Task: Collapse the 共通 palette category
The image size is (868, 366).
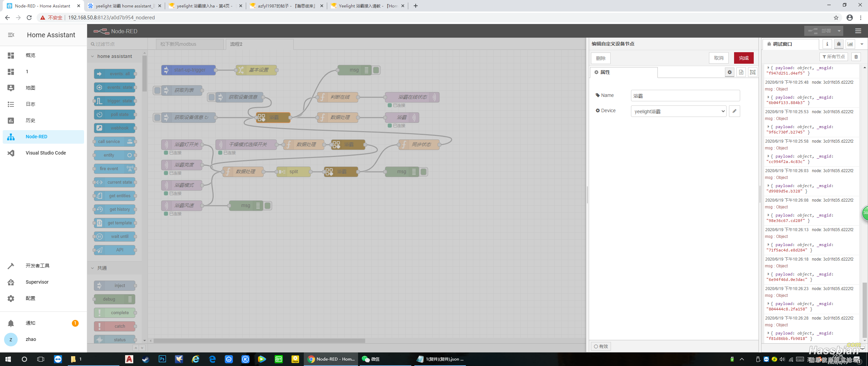Action: (115, 268)
